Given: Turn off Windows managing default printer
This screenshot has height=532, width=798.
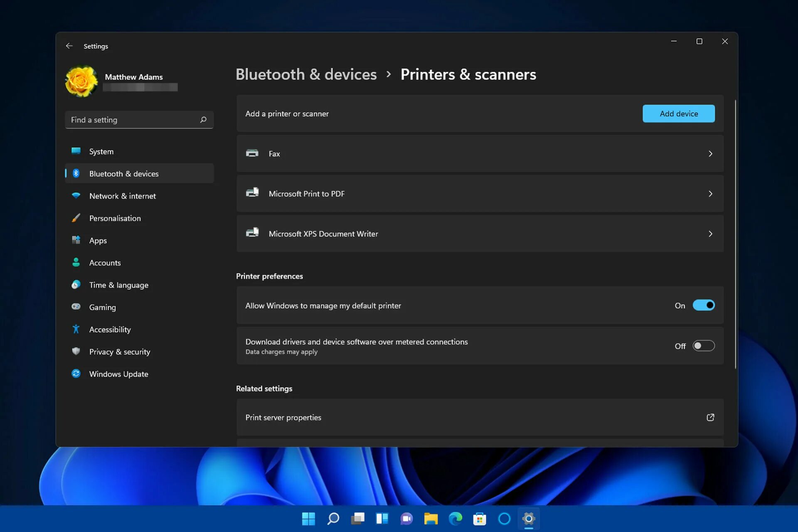Looking at the screenshot, I should (703, 305).
